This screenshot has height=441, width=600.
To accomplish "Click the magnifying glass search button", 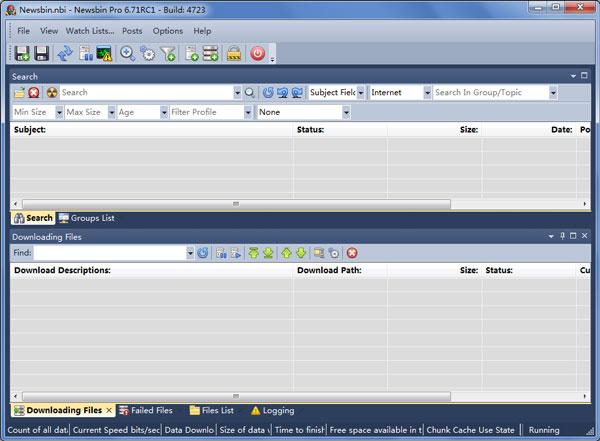I will [249, 93].
